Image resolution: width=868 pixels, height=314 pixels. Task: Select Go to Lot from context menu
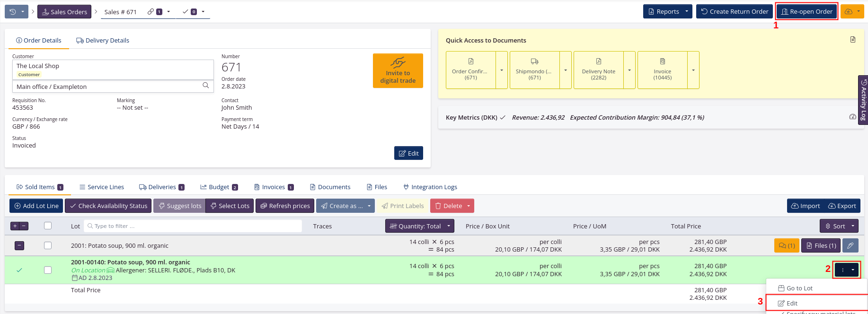(x=799, y=288)
